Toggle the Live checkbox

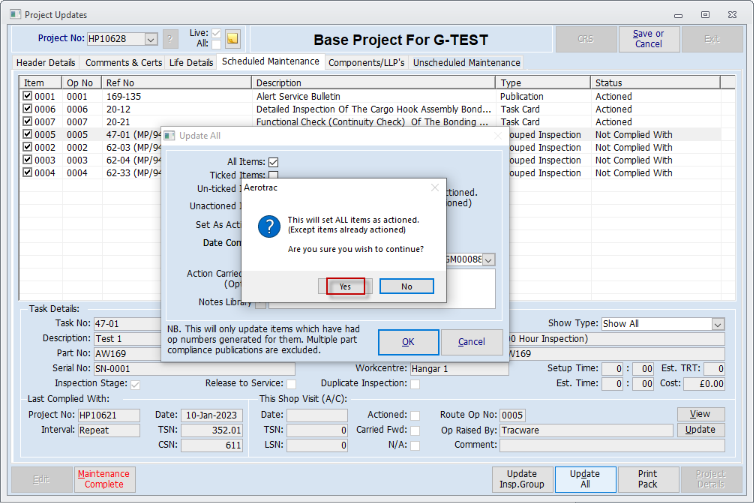pos(216,33)
